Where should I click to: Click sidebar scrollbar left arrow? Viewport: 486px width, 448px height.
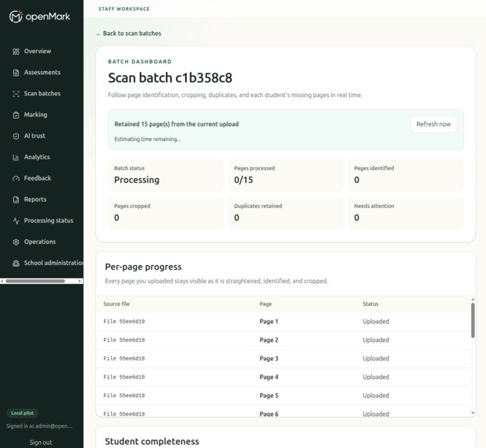click(2, 281)
